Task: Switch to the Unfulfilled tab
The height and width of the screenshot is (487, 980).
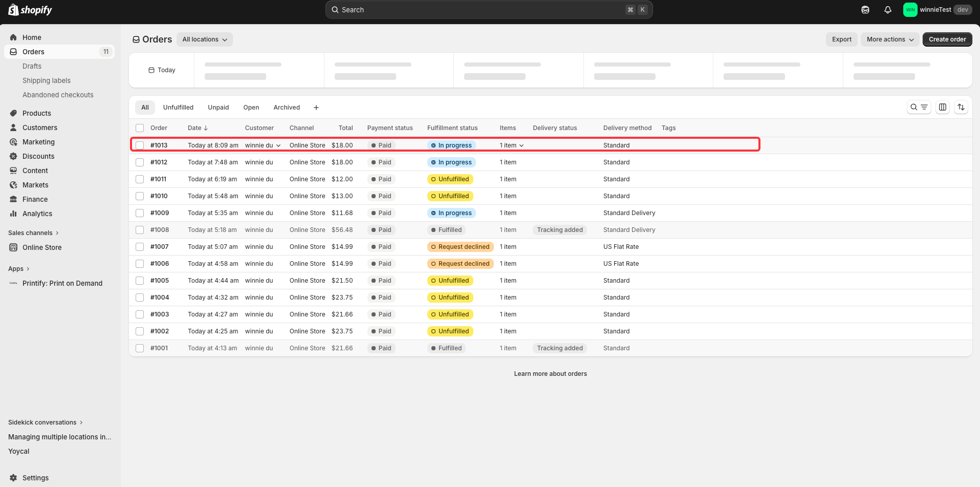Action: point(178,108)
